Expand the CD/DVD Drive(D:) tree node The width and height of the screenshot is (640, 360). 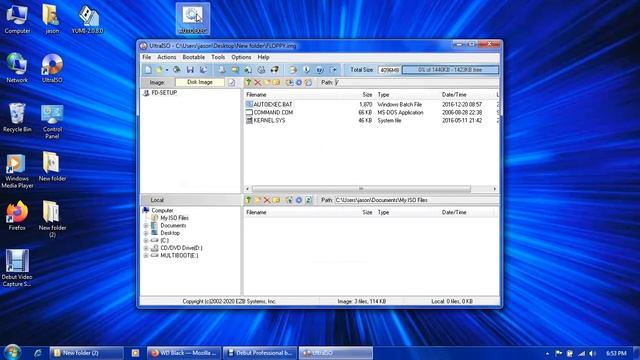coord(146,248)
